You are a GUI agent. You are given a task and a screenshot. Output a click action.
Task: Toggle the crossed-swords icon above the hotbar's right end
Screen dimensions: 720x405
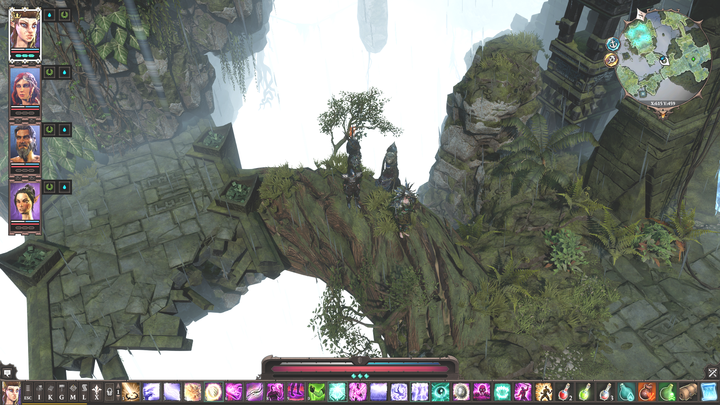(x=711, y=372)
